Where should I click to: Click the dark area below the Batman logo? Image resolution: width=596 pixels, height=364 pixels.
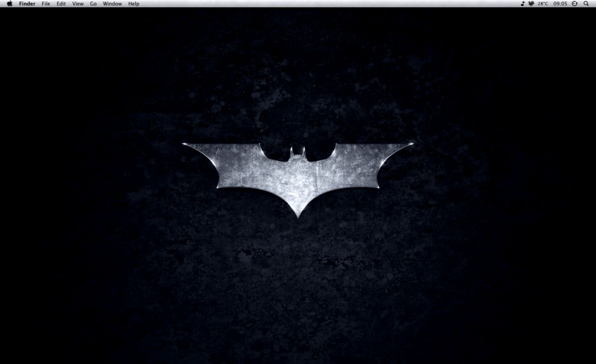click(298, 267)
